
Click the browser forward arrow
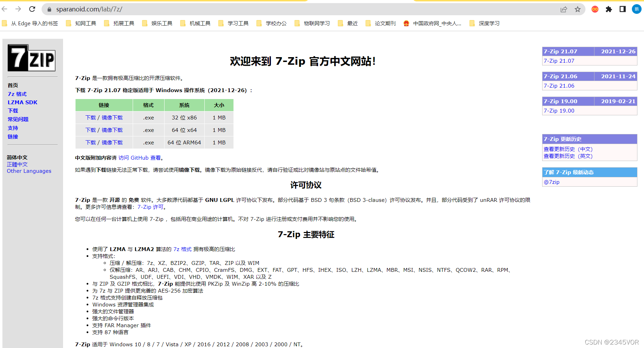[18, 9]
